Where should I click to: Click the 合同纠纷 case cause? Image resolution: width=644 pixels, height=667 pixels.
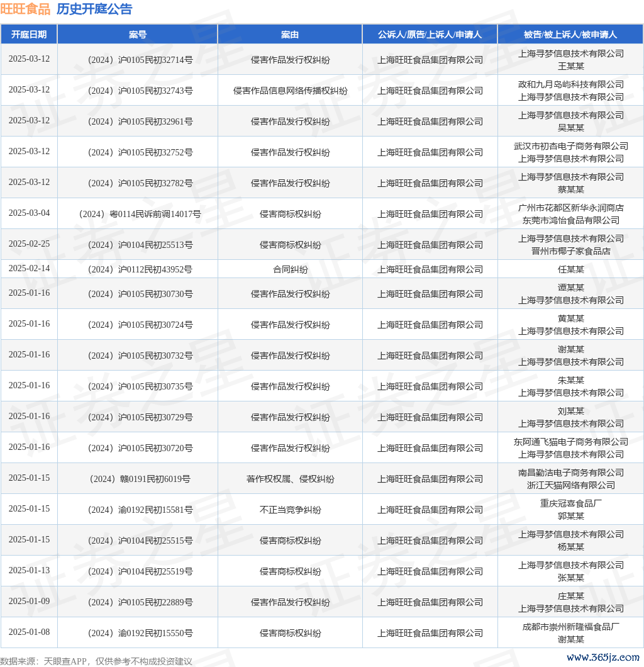click(291, 270)
